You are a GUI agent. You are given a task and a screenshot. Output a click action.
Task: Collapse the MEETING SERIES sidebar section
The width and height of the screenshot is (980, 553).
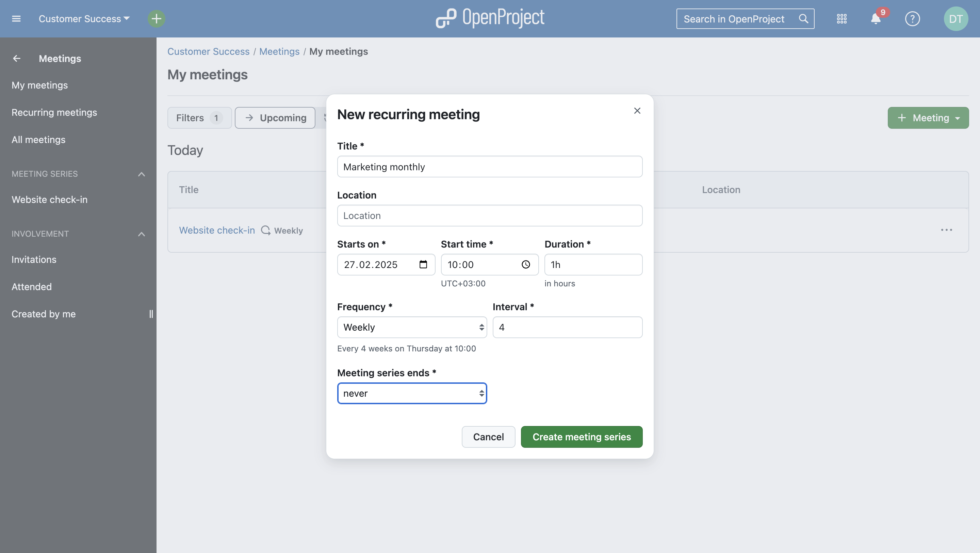click(x=141, y=174)
